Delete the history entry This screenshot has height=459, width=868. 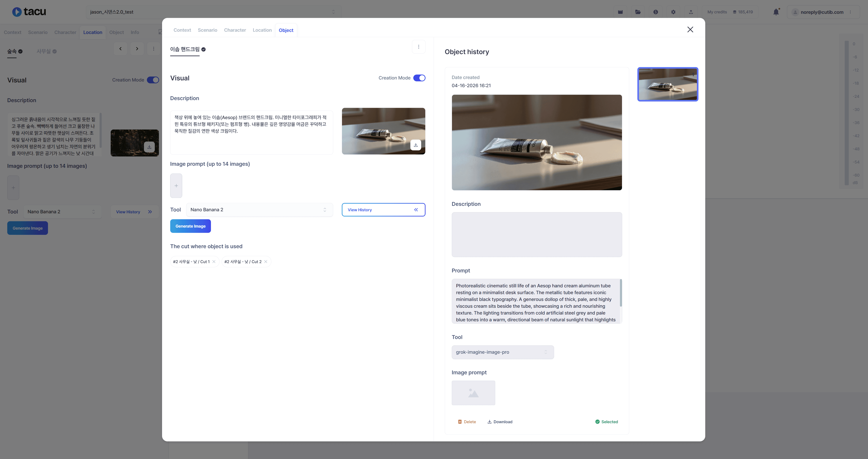point(467,422)
